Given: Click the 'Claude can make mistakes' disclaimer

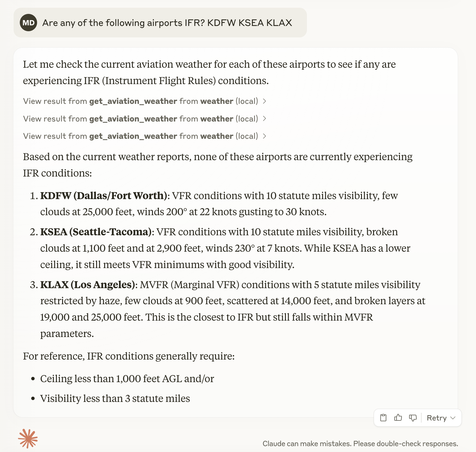Looking at the screenshot, I should [360, 444].
